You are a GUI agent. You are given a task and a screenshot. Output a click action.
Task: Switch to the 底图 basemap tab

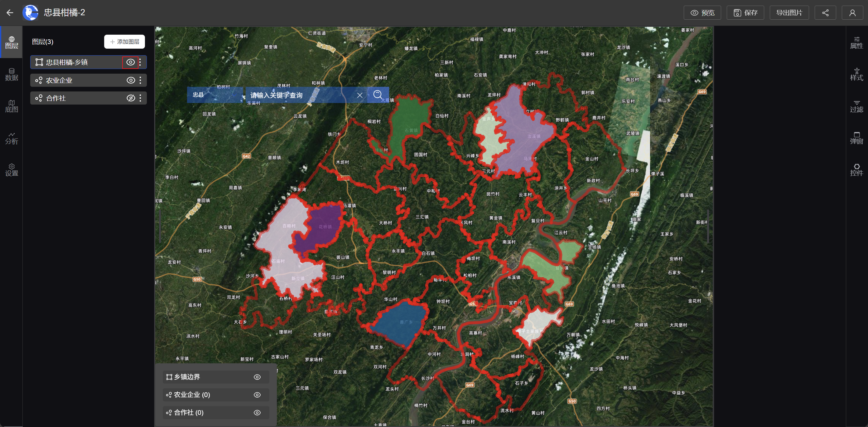coord(12,106)
